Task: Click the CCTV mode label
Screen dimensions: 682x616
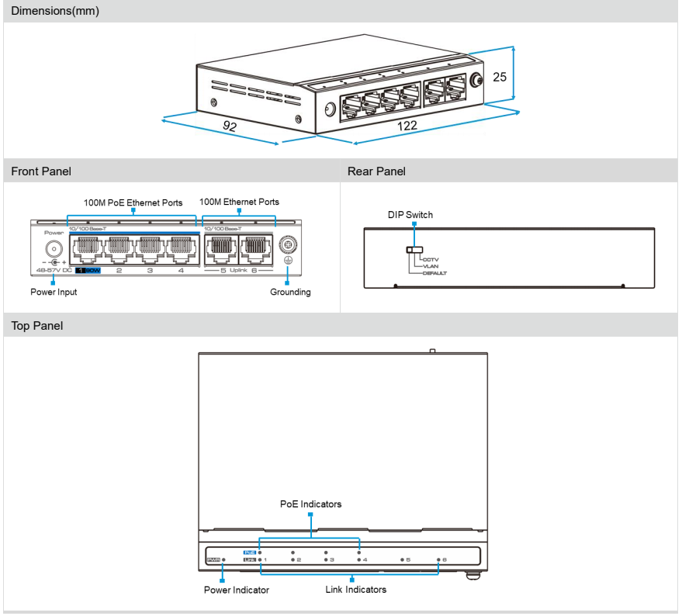Action: pyautogui.click(x=431, y=260)
